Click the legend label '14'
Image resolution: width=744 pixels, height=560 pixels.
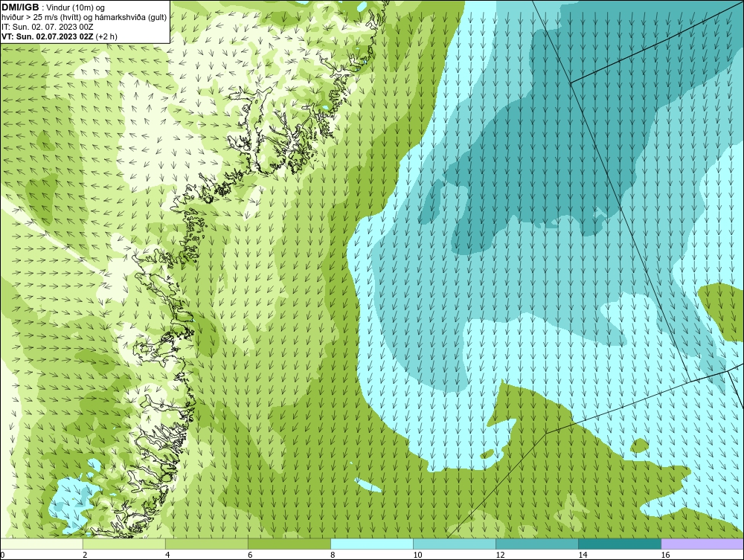tap(583, 555)
